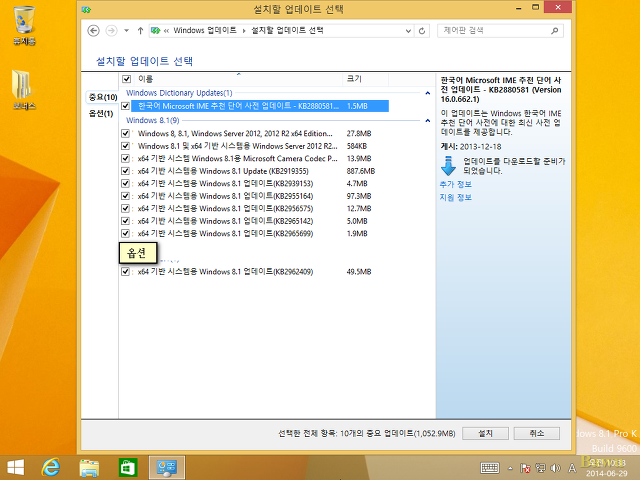
Task: Maximize the update selection window
Action: coord(536,8)
